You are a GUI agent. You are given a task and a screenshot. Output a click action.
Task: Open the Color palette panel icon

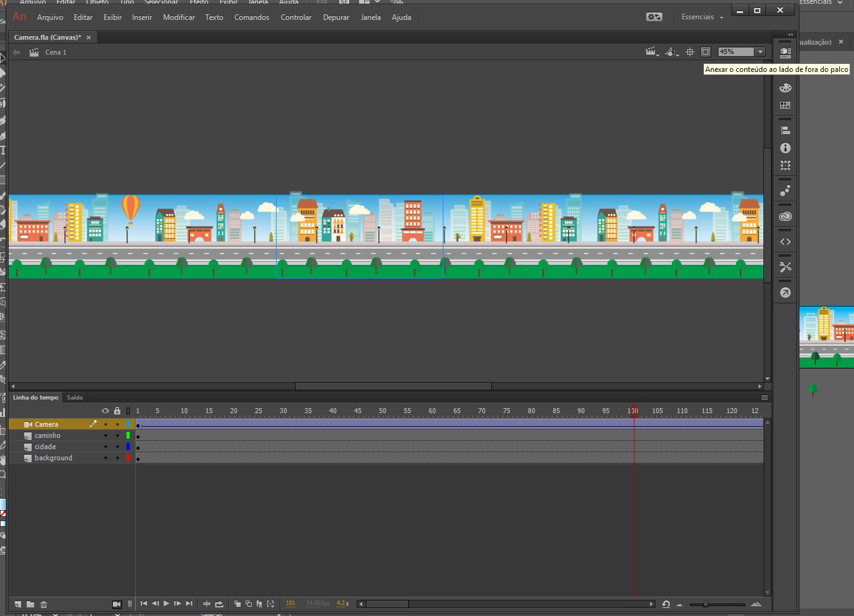click(785, 88)
